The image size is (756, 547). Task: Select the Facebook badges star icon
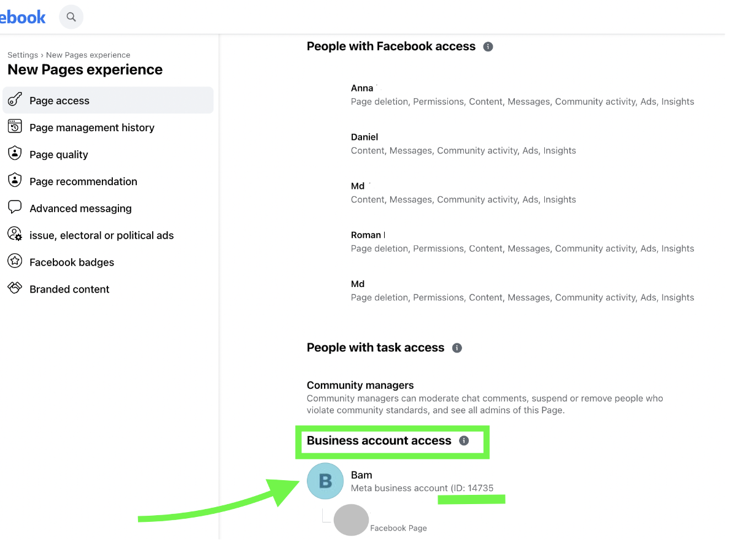pos(15,261)
